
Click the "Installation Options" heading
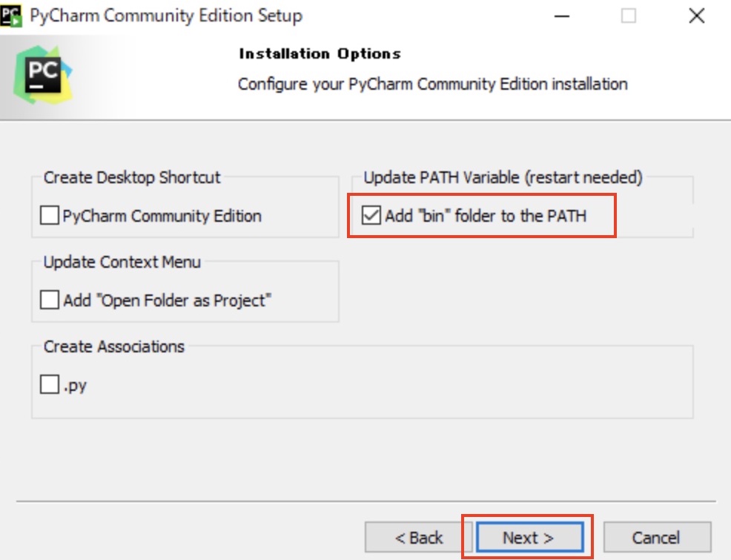(x=320, y=53)
